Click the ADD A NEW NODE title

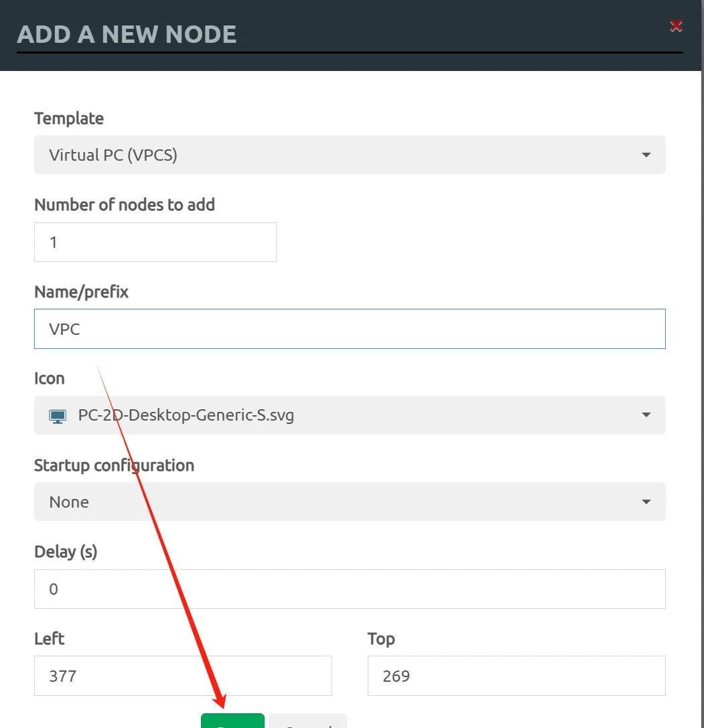(x=127, y=34)
